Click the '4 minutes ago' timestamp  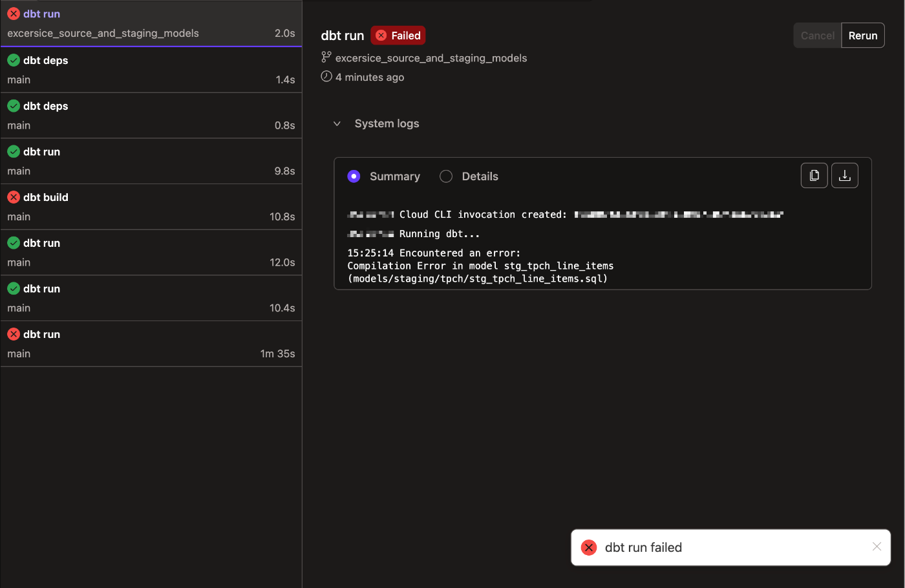click(370, 77)
